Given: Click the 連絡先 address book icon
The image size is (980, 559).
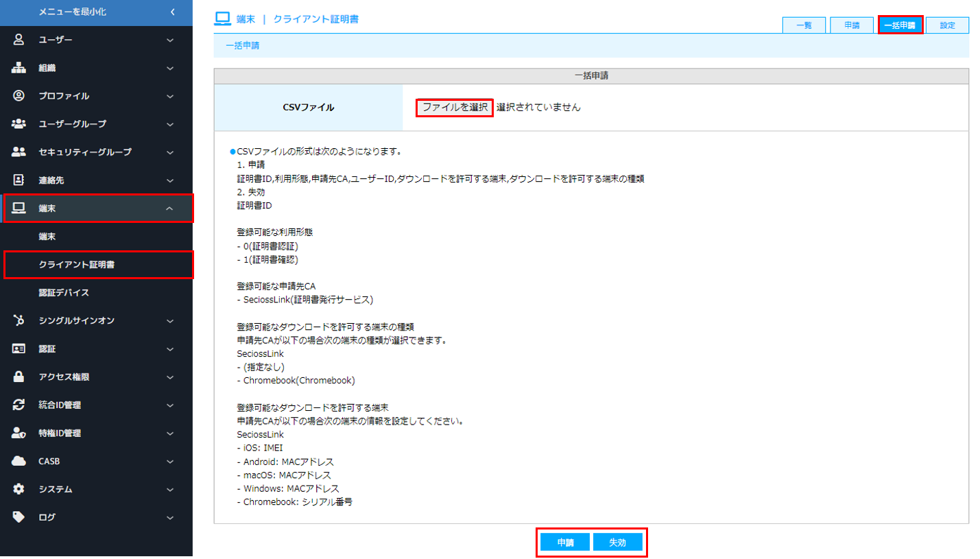Looking at the screenshot, I should coord(19,180).
